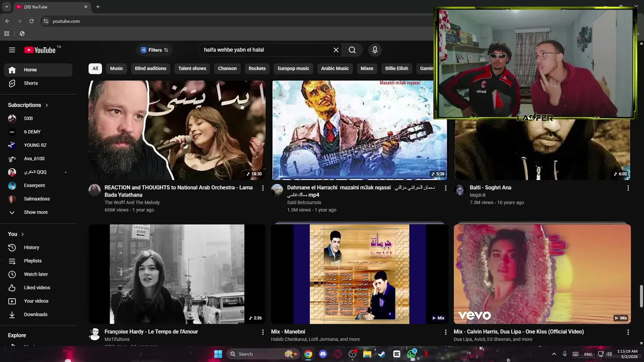Select the Europop music chip
644x362 pixels.
pyautogui.click(x=293, y=68)
